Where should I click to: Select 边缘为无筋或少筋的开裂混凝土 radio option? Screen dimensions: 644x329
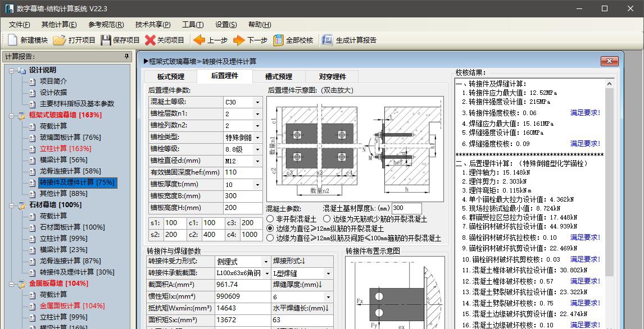click(x=326, y=219)
